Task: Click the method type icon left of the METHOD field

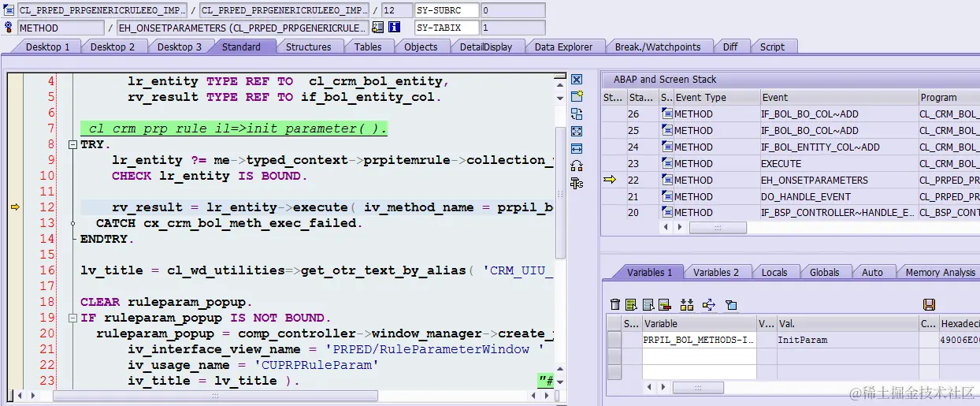Action: click(x=9, y=27)
